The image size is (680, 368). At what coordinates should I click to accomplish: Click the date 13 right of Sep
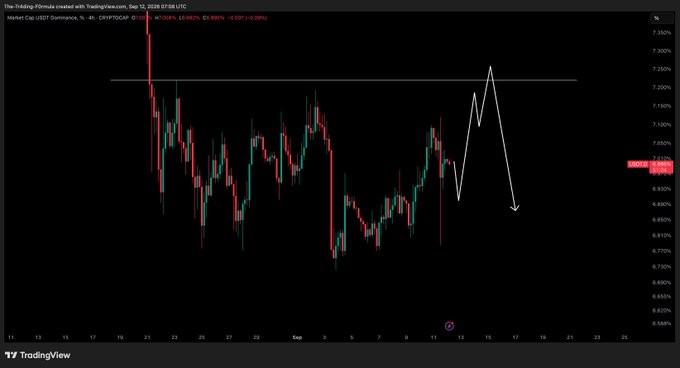(x=461, y=337)
